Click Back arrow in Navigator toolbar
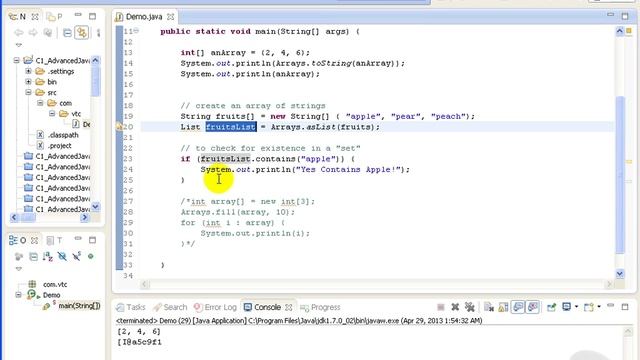This screenshot has width=640, height=360. 19,33
